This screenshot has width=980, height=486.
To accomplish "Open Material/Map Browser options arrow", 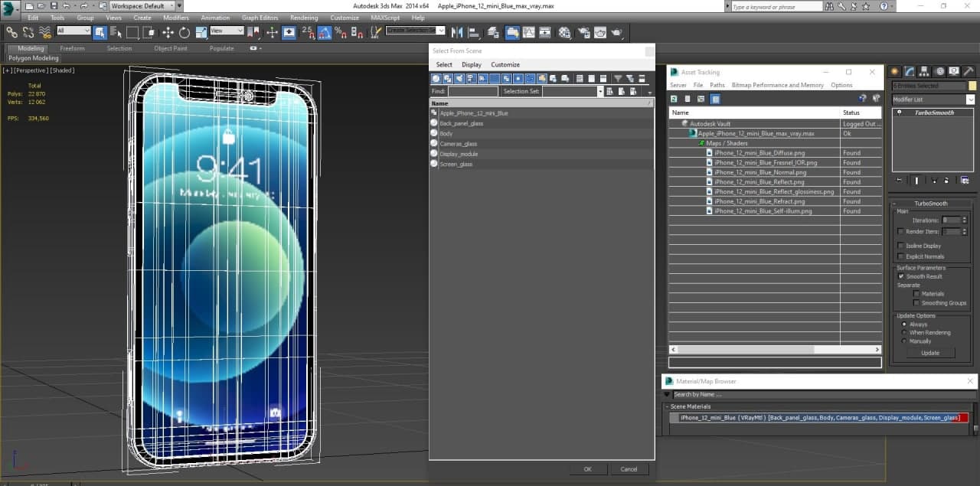I will 667,395.
